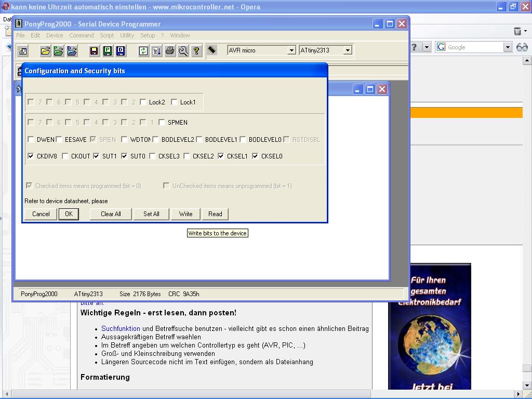Uncheck the CKSEL0 checkbox
The image size is (532, 399).
pyautogui.click(x=255, y=156)
